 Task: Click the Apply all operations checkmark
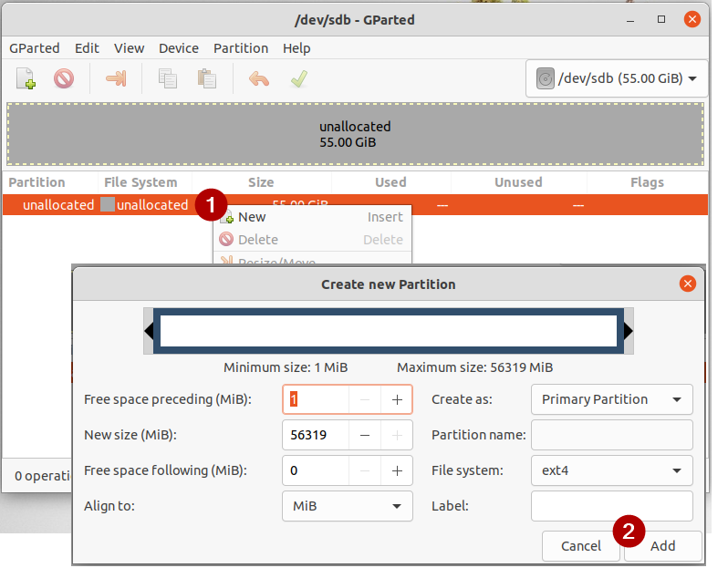tap(299, 79)
